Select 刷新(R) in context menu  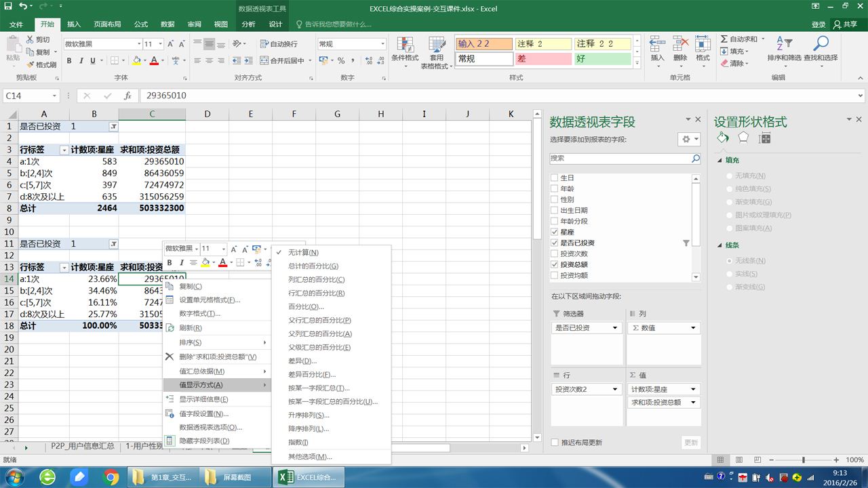[x=191, y=328]
